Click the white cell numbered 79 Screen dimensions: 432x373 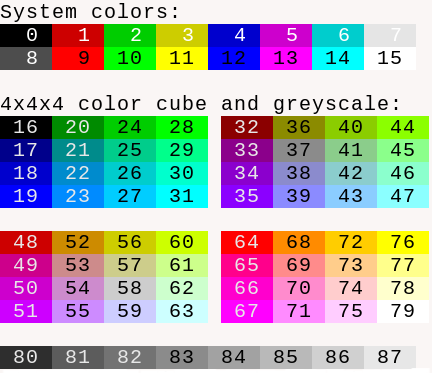point(403,311)
